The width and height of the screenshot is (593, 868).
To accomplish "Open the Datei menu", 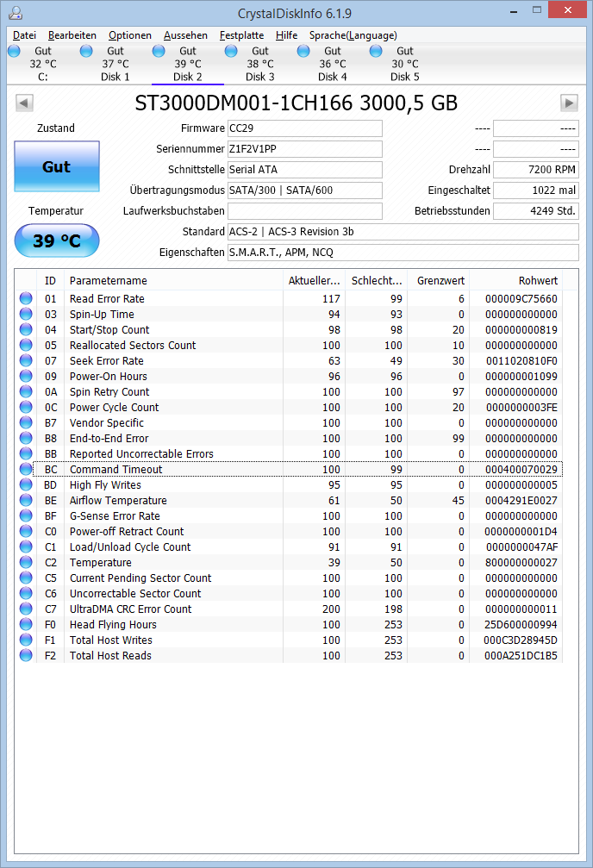I will tap(24, 35).
